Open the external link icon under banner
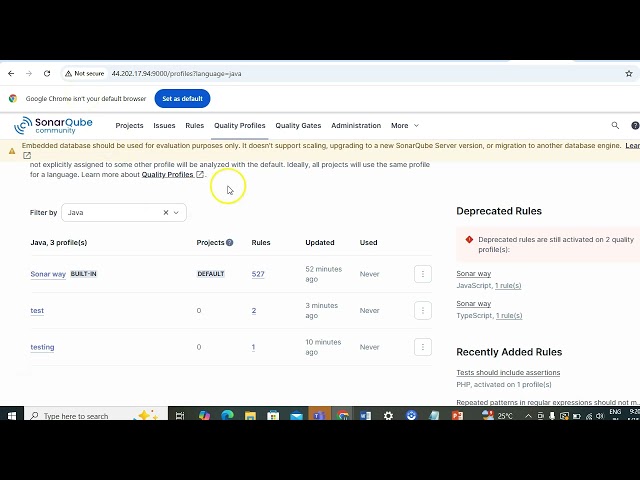The width and height of the screenshot is (640, 480). [27, 156]
